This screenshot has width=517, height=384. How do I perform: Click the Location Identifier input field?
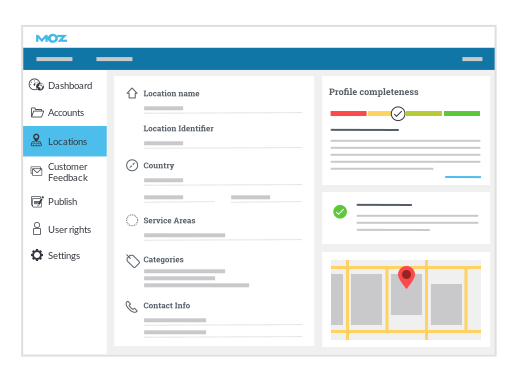pyautogui.click(x=223, y=144)
